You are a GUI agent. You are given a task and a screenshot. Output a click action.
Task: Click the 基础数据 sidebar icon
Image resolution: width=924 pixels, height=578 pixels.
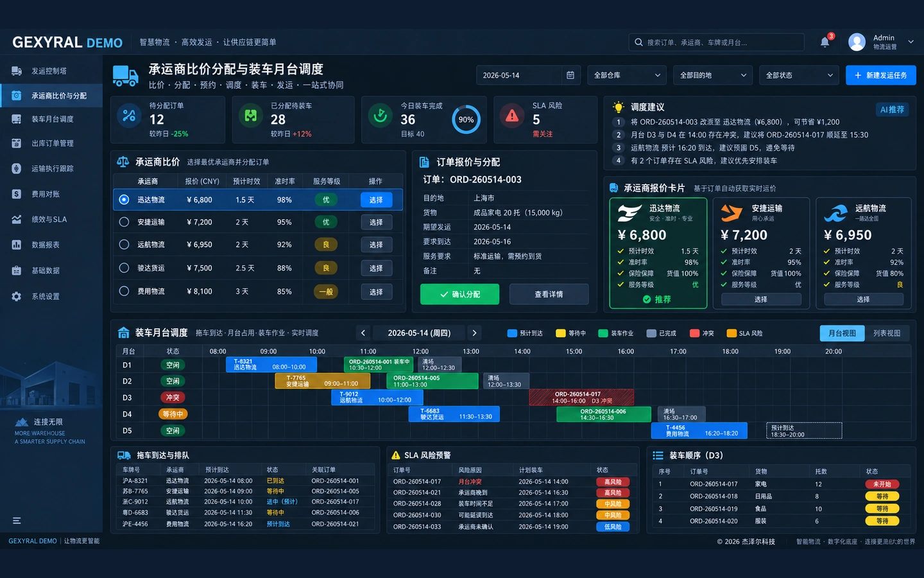click(17, 270)
